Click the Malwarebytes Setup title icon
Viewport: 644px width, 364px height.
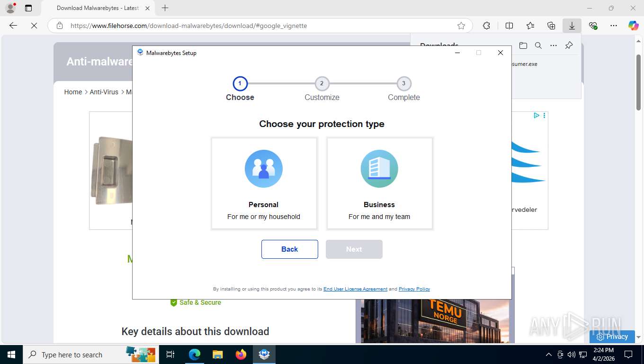[140, 53]
